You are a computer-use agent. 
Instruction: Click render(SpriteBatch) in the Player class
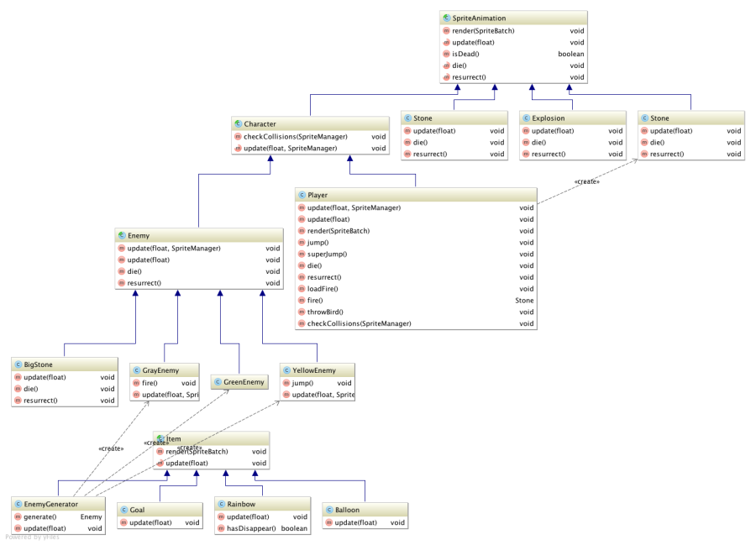[x=339, y=231]
